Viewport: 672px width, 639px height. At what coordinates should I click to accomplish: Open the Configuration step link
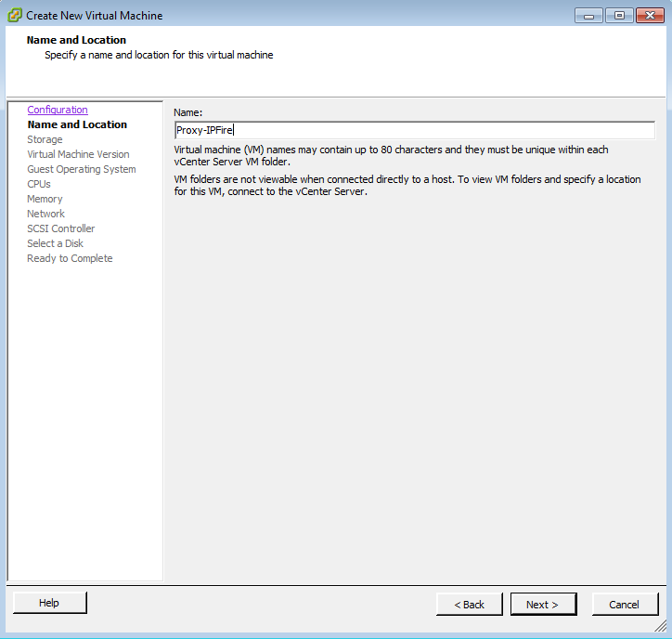click(x=58, y=110)
